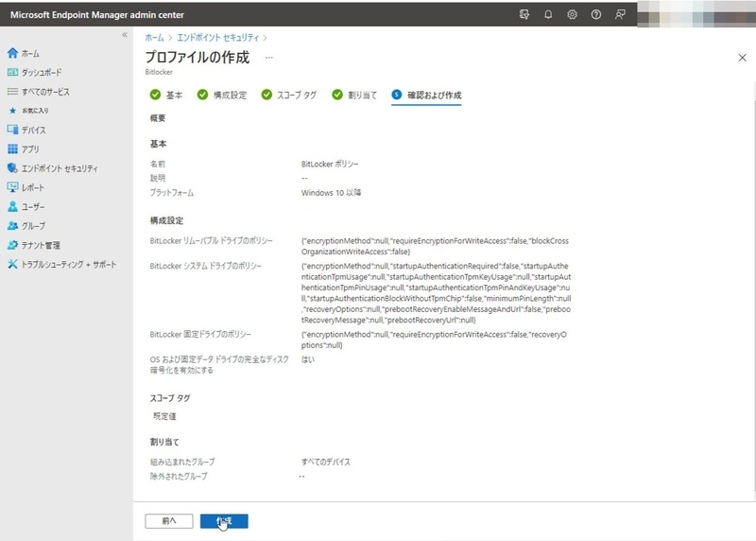The height and width of the screenshot is (541, 756).
Task: Switch to the スコープ タグ step tab
Action: point(289,96)
